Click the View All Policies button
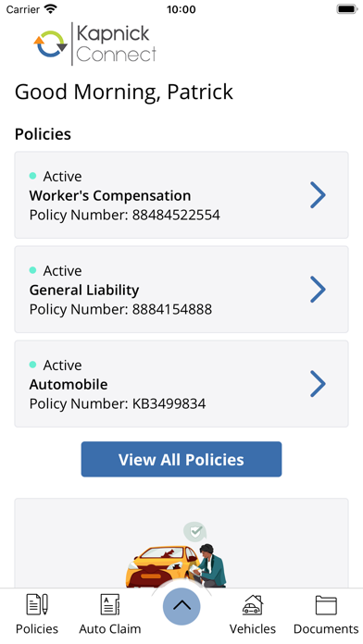Viewport: 363px width, 644px height. pos(181,459)
